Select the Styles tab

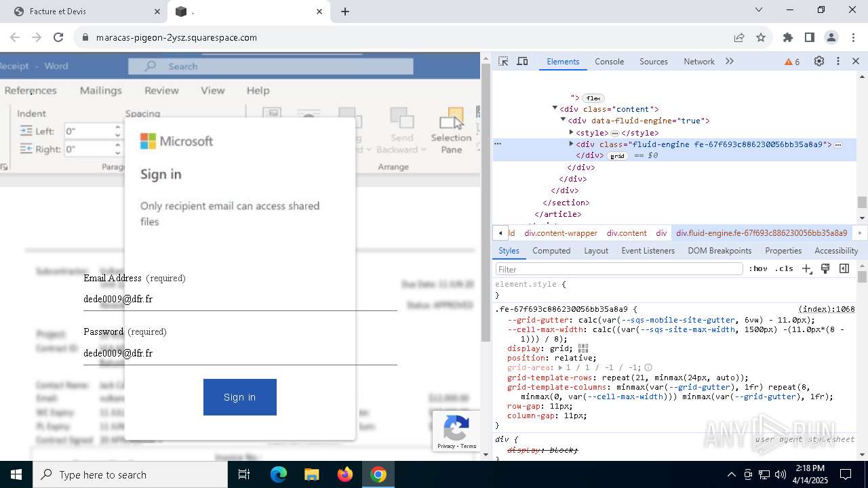509,250
